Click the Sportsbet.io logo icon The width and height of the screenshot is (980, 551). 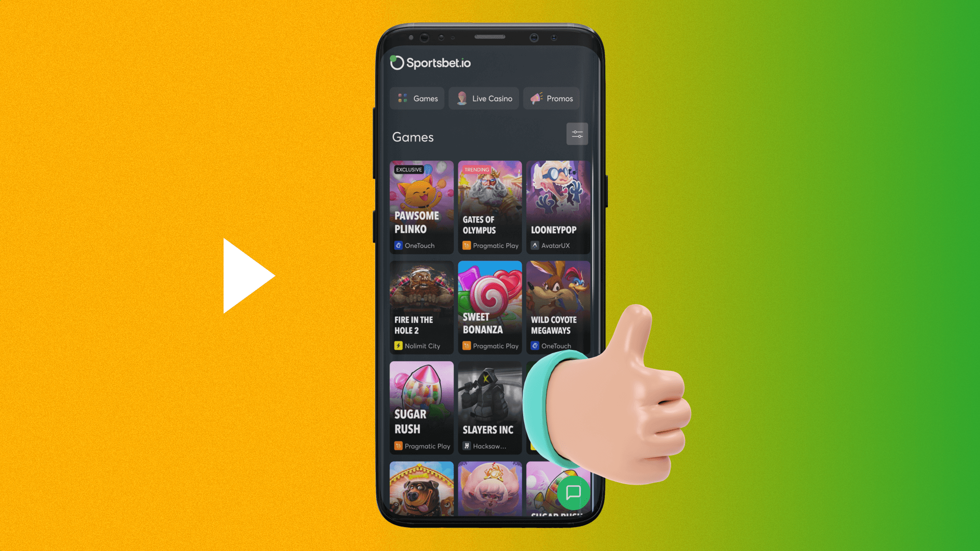coord(397,62)
